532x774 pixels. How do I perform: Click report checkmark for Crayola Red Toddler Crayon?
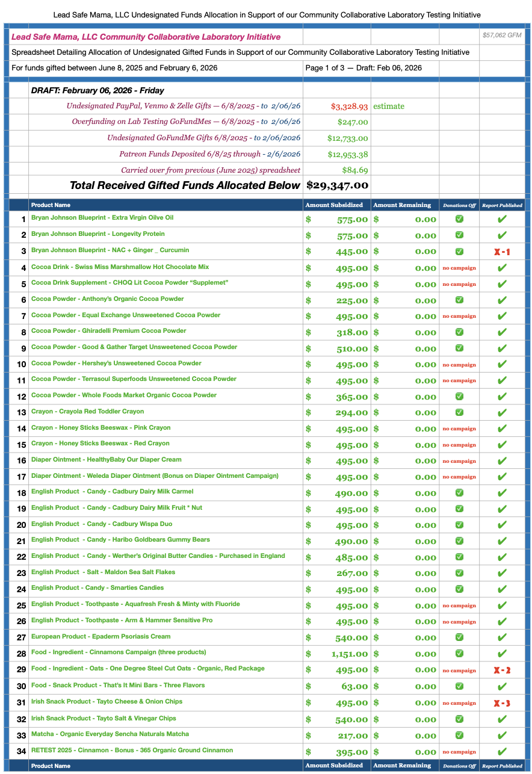point(501,412)
